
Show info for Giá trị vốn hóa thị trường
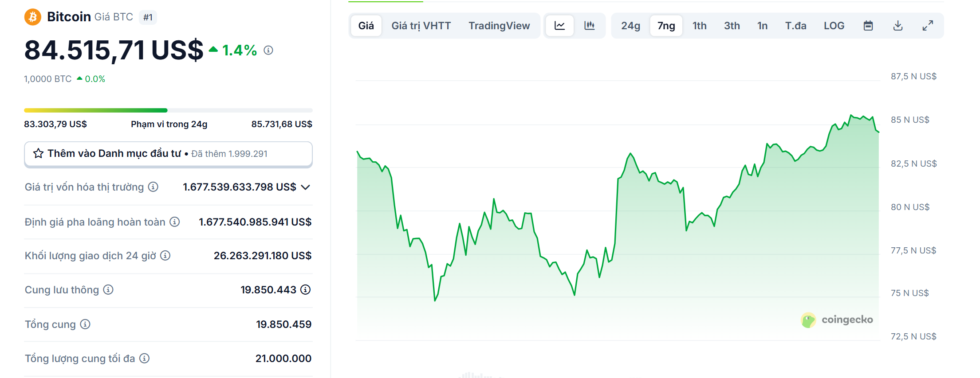point(153,187)
